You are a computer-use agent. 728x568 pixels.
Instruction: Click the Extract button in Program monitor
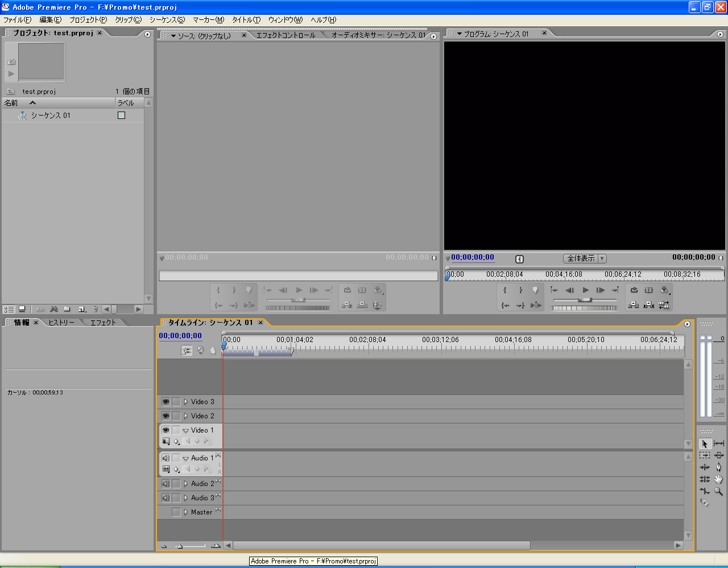(x=648, y=305)
